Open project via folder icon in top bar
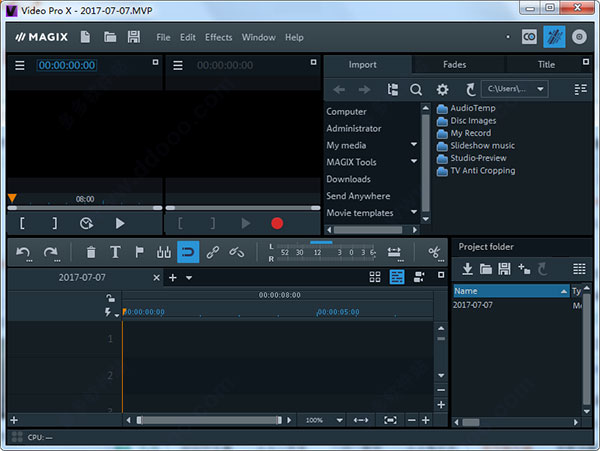The height and width of the screenshot is (451, 600). [x=110, y=37]
